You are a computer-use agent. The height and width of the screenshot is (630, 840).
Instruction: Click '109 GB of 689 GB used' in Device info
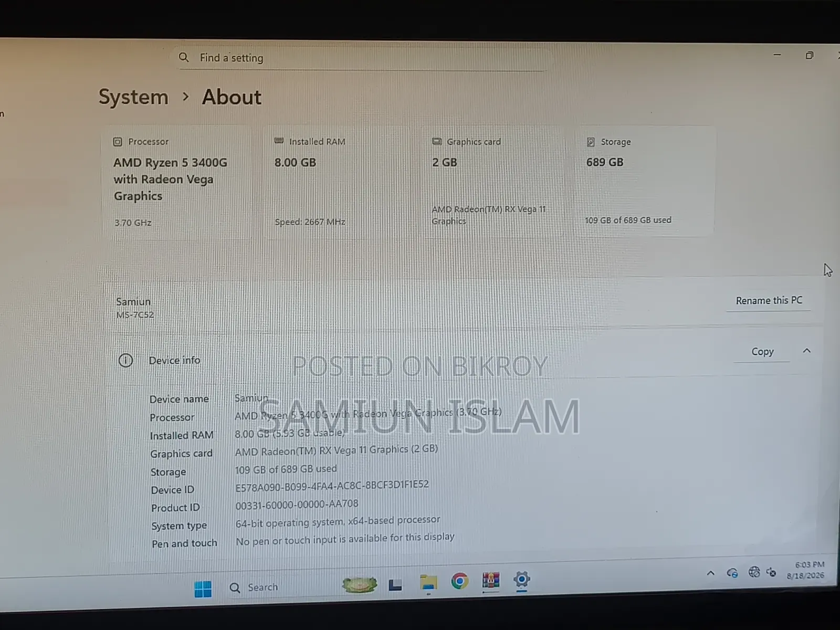(x=286, y=469)
